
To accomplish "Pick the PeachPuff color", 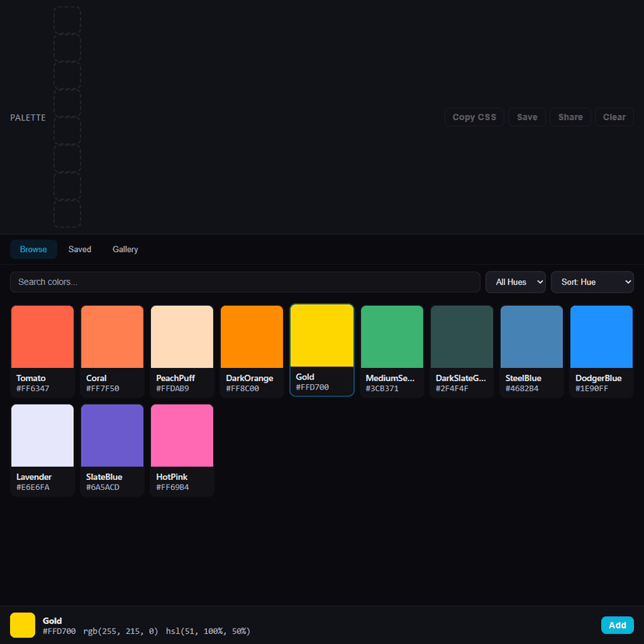I will coord(182,336).
